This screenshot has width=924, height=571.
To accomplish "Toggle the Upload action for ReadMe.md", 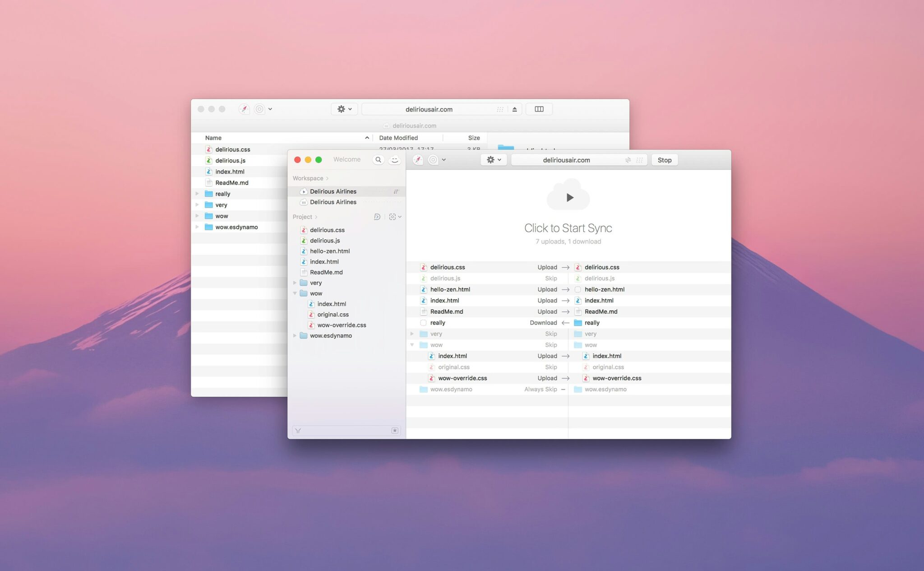I will point(547,311).
